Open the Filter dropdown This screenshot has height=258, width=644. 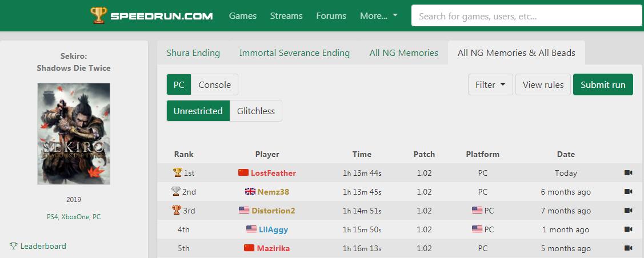[490, 85]
